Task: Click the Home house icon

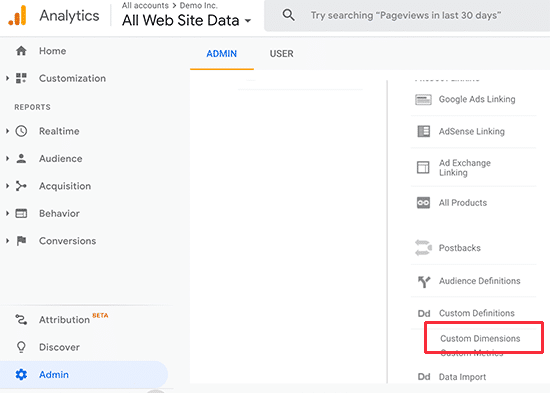Action: [x=21, y=51]
